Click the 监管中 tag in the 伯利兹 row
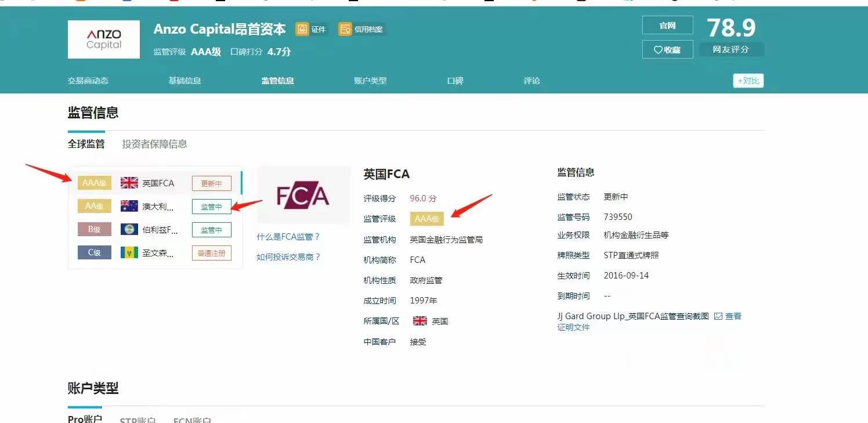 212,230
